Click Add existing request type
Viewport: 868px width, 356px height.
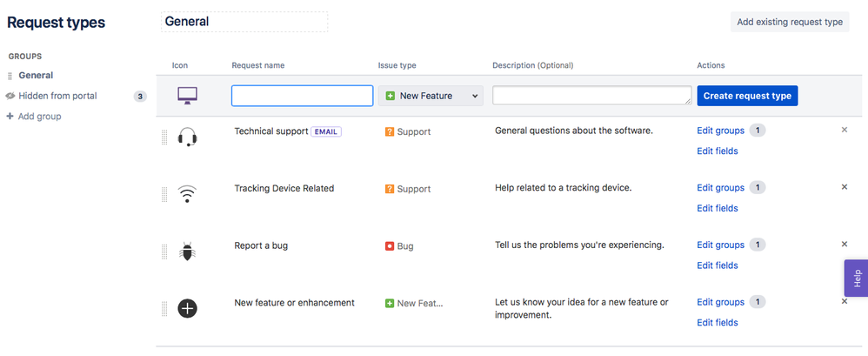pos(790,22)
